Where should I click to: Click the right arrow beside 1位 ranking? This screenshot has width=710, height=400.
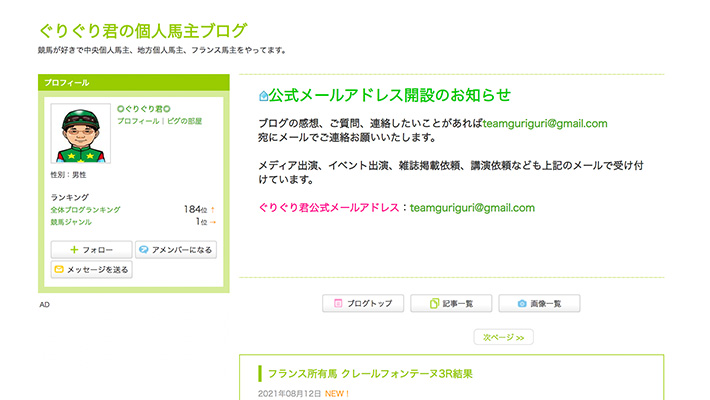point(213,222)
